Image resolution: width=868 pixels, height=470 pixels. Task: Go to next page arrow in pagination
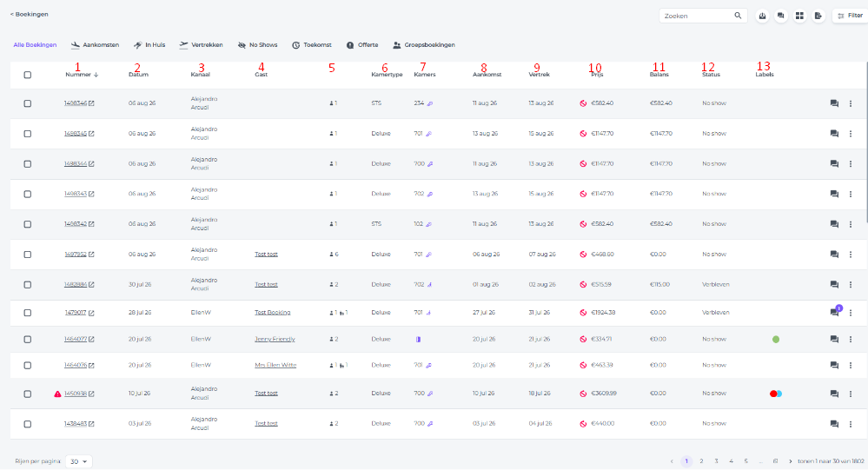coord(791,461)
